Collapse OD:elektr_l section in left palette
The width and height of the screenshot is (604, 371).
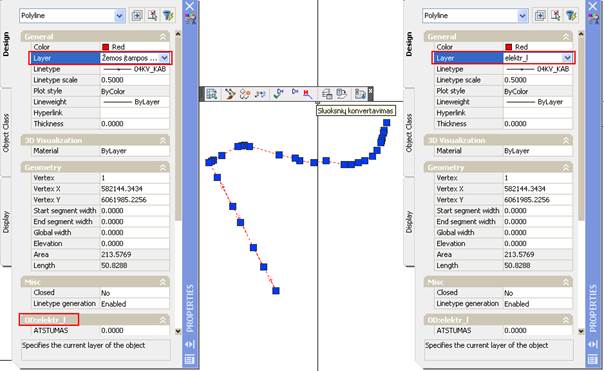click(x=163, y=320)
